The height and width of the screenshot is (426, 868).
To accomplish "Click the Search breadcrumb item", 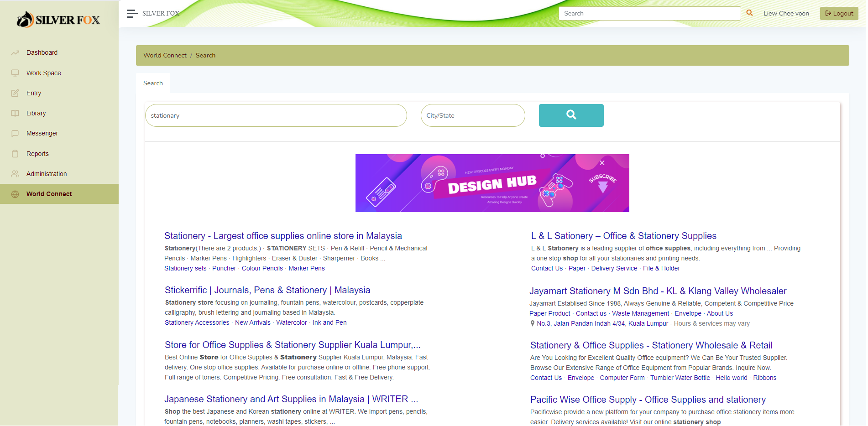I will point(205,55).
